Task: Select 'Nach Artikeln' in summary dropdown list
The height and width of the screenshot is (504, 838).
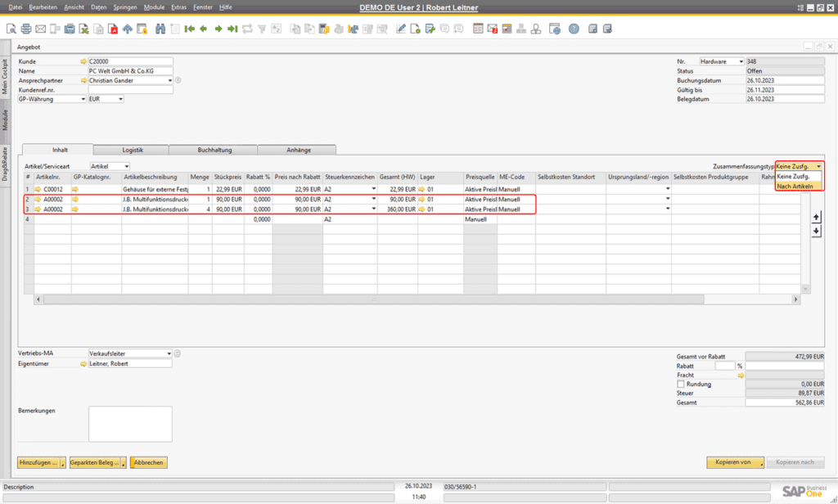Action: click(799, 186)
